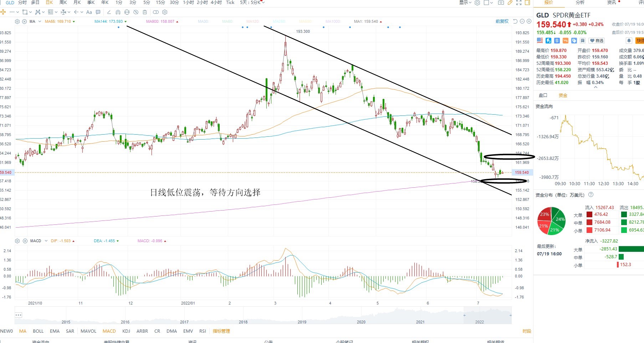Set a price alert with bell icon
The height and width of the screenshot is (343, 644).
(629, 41)
